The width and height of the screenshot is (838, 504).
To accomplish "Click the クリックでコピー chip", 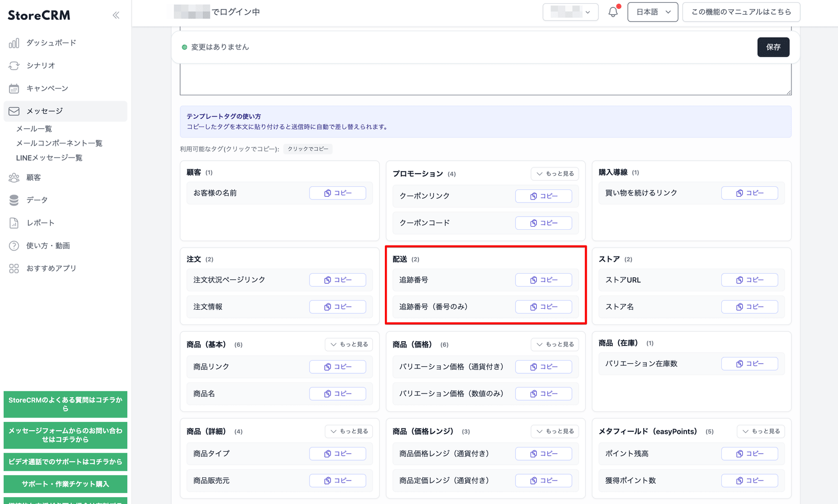I will coord(308,149).
